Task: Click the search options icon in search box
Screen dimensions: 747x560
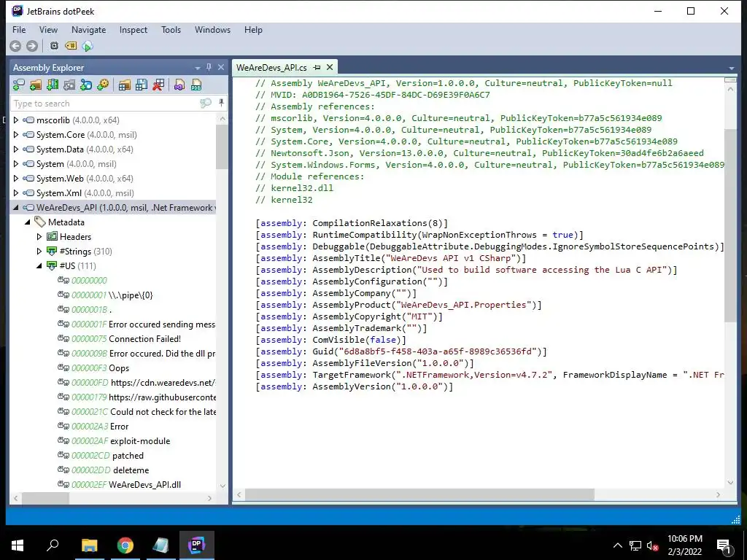Action: 205,104
